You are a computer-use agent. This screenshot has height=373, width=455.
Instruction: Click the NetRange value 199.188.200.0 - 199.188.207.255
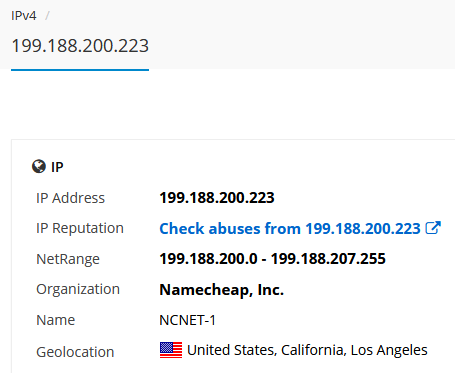(x=272, y=259)
